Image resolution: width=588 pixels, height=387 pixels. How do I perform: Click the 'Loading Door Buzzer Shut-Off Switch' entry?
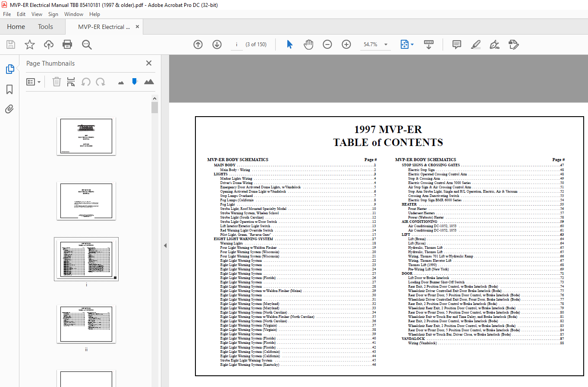(437, 282)
